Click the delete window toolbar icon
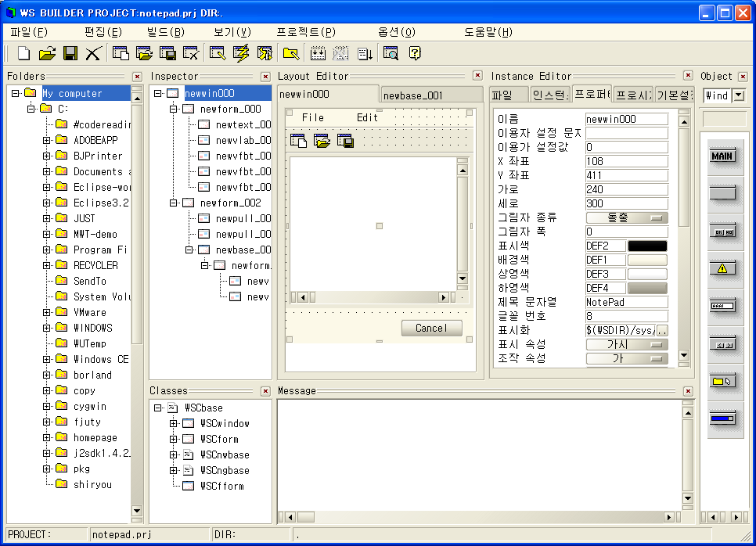This screenshot has width=756, height=546. click(190, 53)
